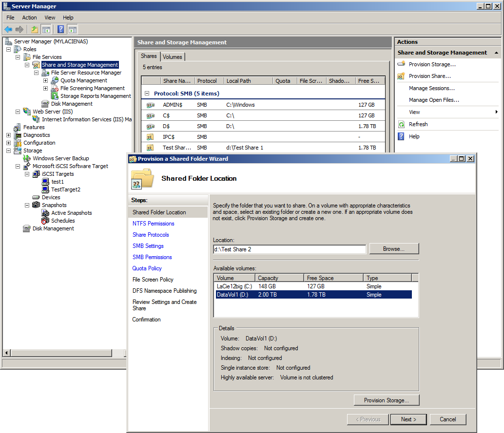This screenshot has width=504, height=433.
Task: Click the Provision Storage action icon
Action: (401, 64)
